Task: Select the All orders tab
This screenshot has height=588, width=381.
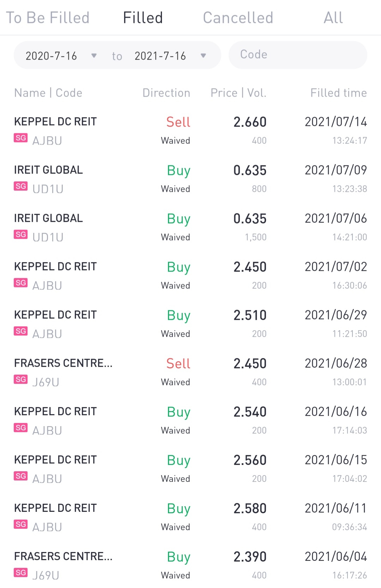Action: (x=333, y=18)
